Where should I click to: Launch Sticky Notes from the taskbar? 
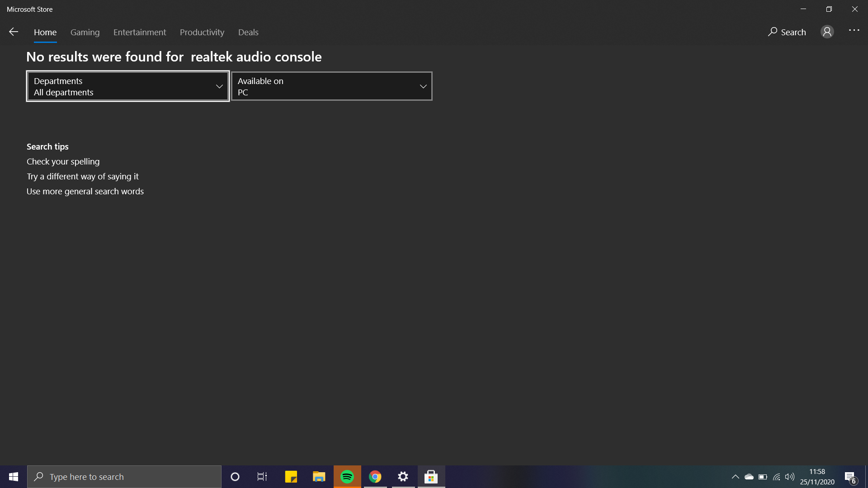point(291,477)
